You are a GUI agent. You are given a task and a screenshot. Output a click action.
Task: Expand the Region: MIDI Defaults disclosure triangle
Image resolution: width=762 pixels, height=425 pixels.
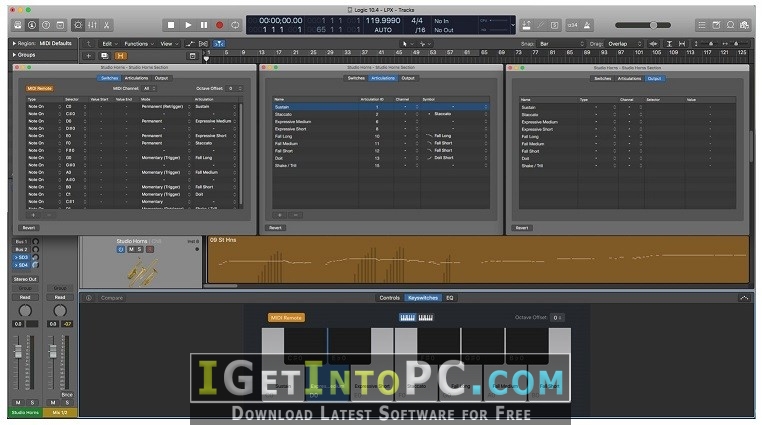tap(14, 43)
